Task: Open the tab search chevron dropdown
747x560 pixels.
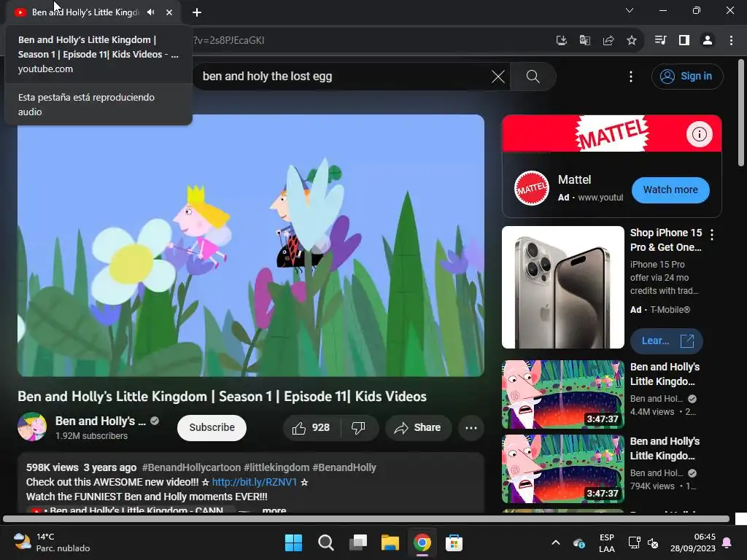Action: point(630,10)
